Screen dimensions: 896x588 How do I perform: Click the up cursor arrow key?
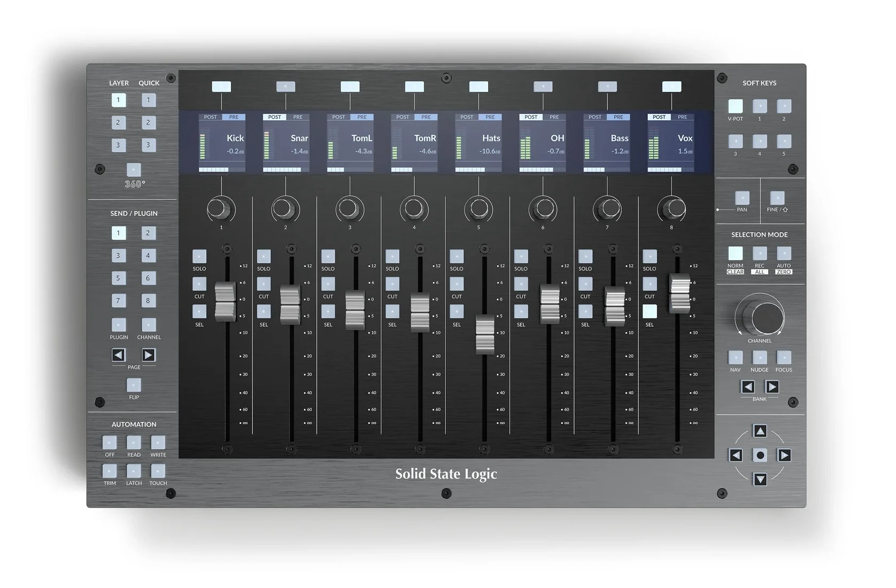[x=760, y=431]
